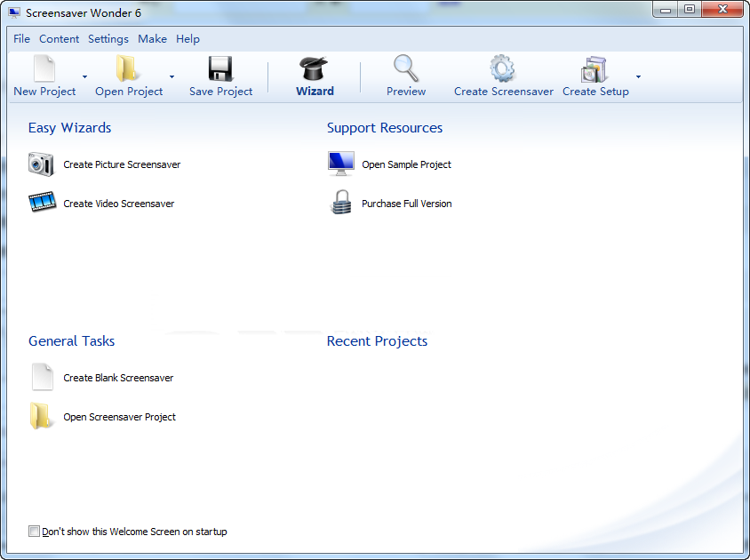Open the File menu
The height and width of the screenshot is (560, 750).
click(21, 39)
